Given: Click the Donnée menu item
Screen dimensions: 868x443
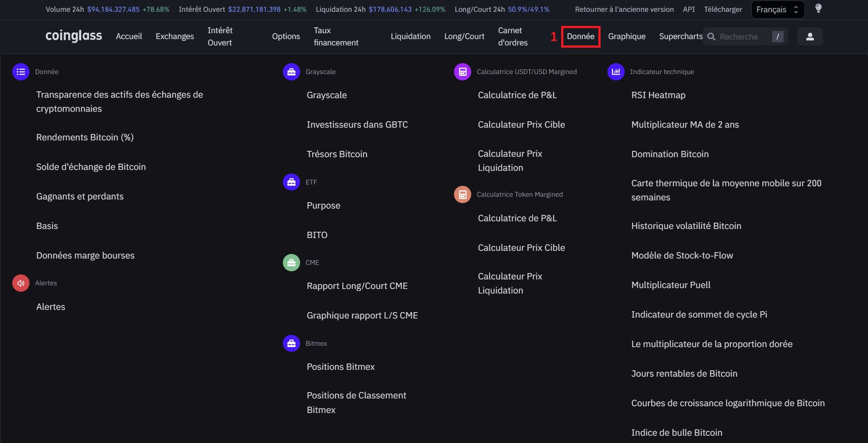Looking at the screenshot, I should click(x=581, y=36).
